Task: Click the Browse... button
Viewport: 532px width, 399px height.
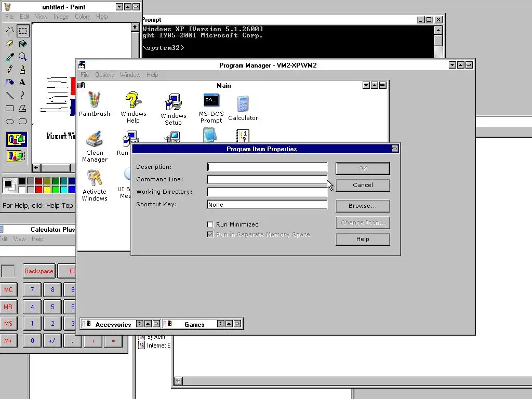Action: [x=363, y=206]
